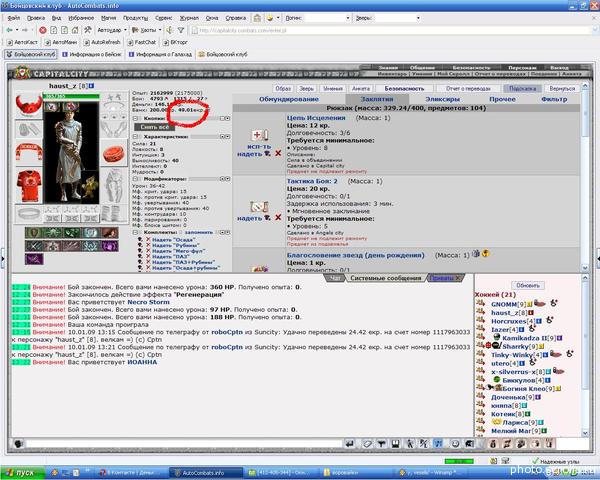Click the red scarf equipment slot

point(29,153)
